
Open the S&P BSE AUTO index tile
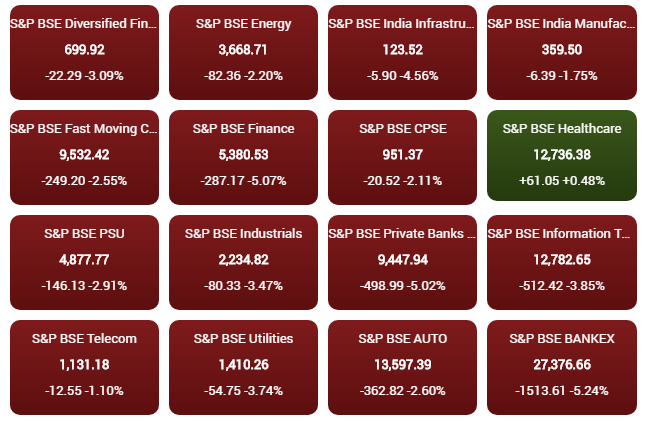tap(402, 365)
